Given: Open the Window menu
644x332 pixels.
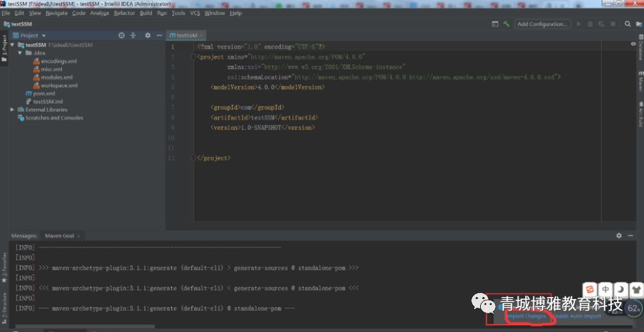Looking at the screenshot, I should [x=214, y=13].
